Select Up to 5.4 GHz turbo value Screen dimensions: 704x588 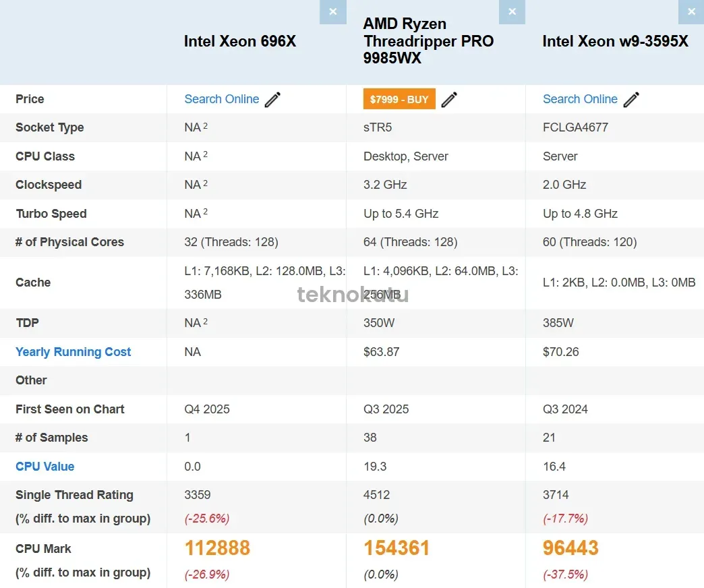401,214
